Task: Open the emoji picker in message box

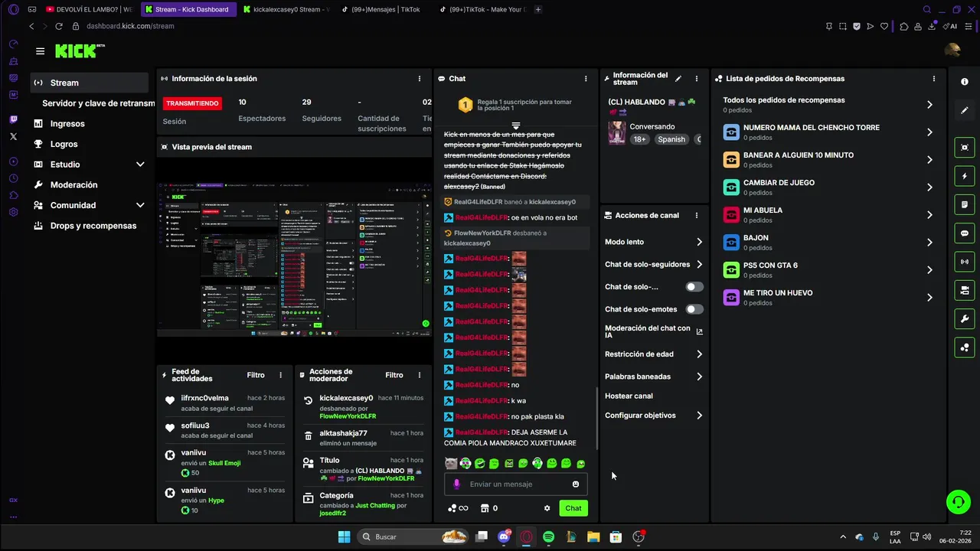Action: tap(576, 484)
